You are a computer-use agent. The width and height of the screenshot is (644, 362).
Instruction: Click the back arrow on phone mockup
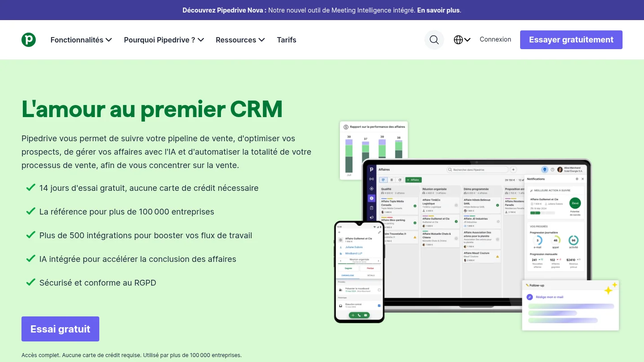click(339, 232)
